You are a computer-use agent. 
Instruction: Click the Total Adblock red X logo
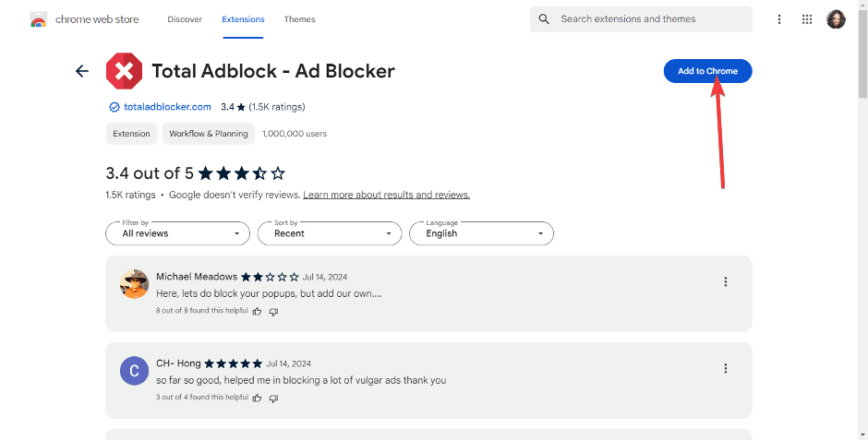click(124, 71)
